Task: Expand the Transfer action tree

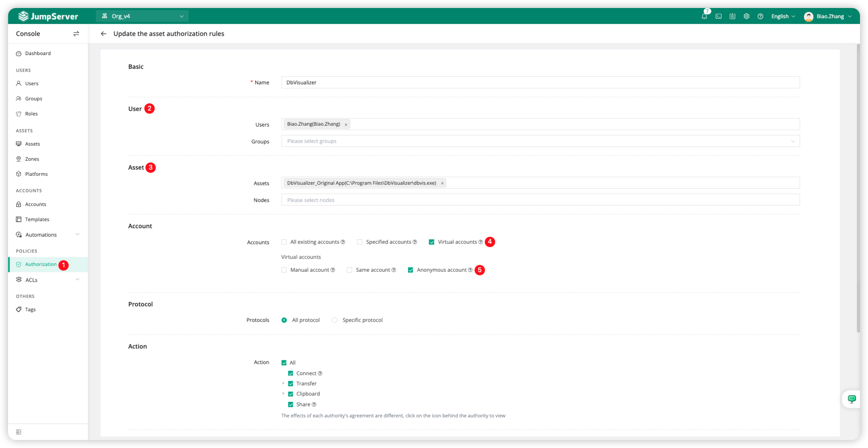Action: (x=283, y=384)
